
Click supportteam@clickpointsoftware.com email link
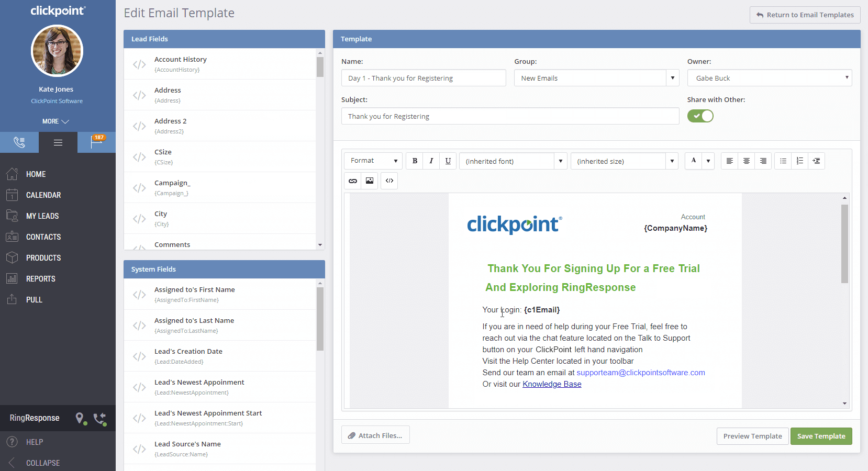click(x=641, y=373)
